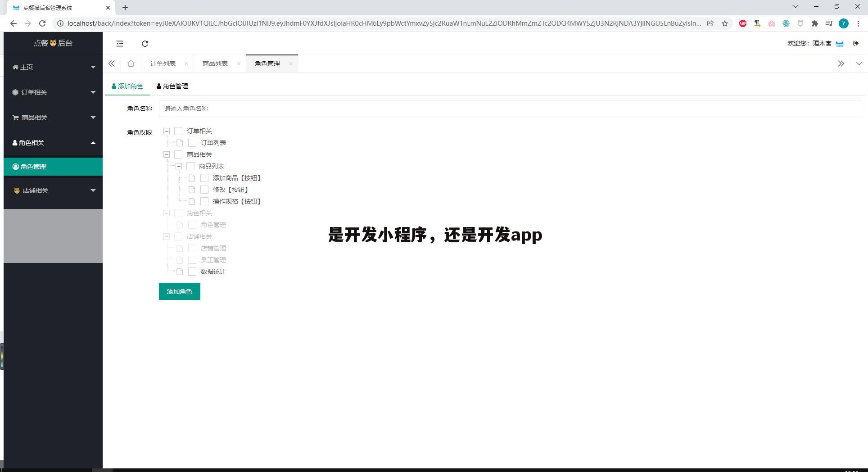The image size is (868, 472).
Task: Click the refresh icon next to the collapse button
Action: [145, 43]
